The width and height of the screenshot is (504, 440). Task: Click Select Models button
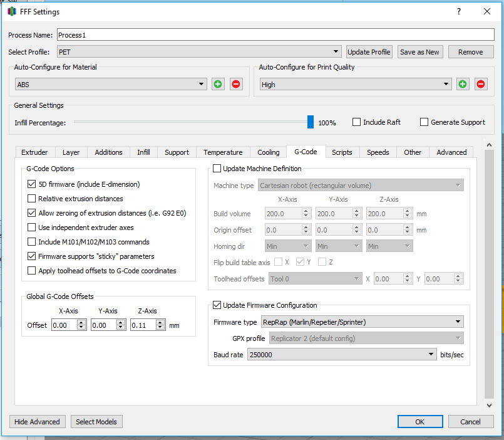click(x=96, y=422)
